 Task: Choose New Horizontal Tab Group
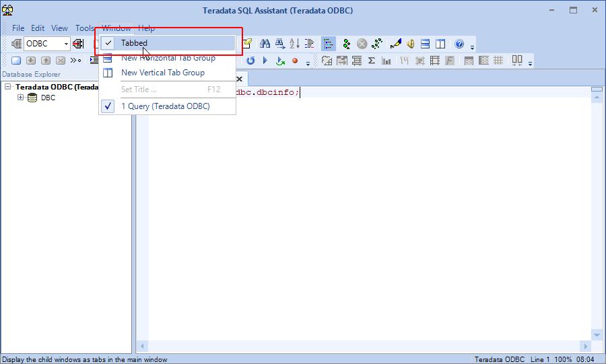click(168, 58)
